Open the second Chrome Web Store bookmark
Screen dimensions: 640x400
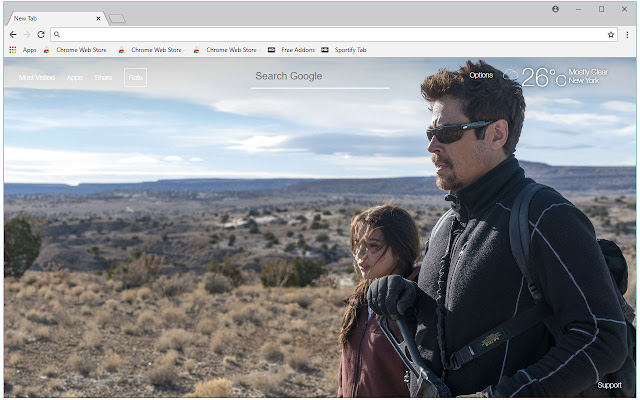(151, 50)
